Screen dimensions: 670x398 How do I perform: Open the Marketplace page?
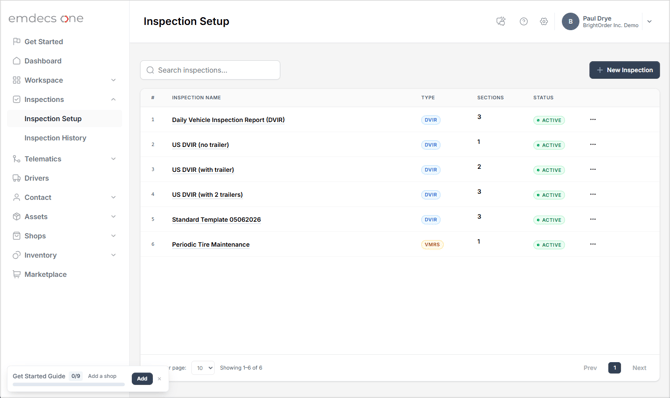click(x=45, y=274)
